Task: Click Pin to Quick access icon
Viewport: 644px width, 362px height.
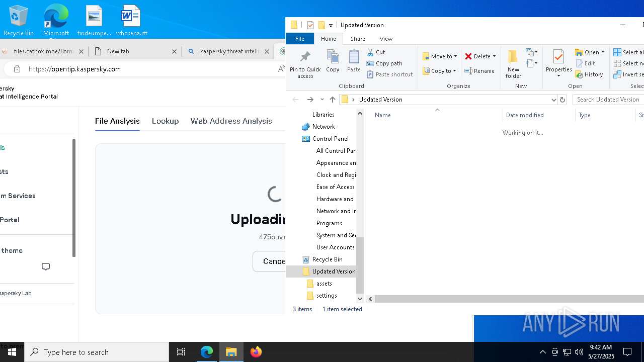Action: pyautogui.click(x=305, y=64)
